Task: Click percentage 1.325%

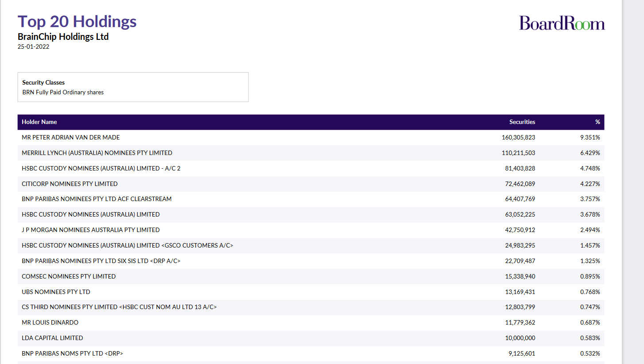Action: click(590, 261)
